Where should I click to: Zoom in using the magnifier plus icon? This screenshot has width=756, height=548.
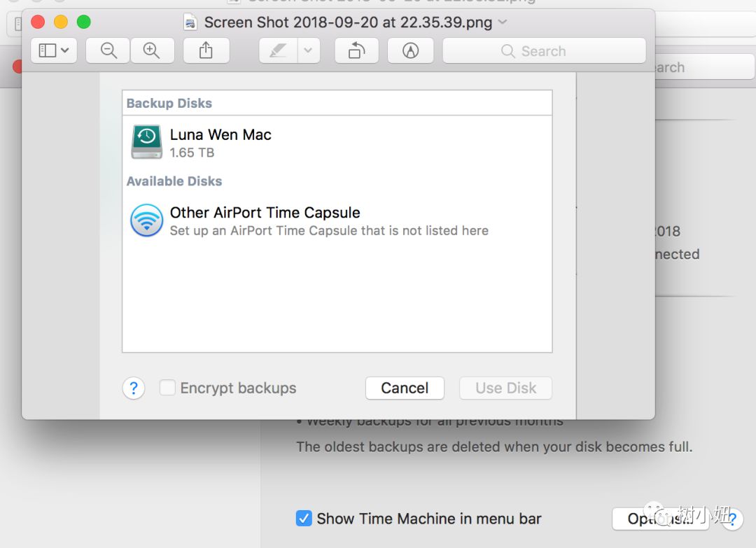pos(152,50)
